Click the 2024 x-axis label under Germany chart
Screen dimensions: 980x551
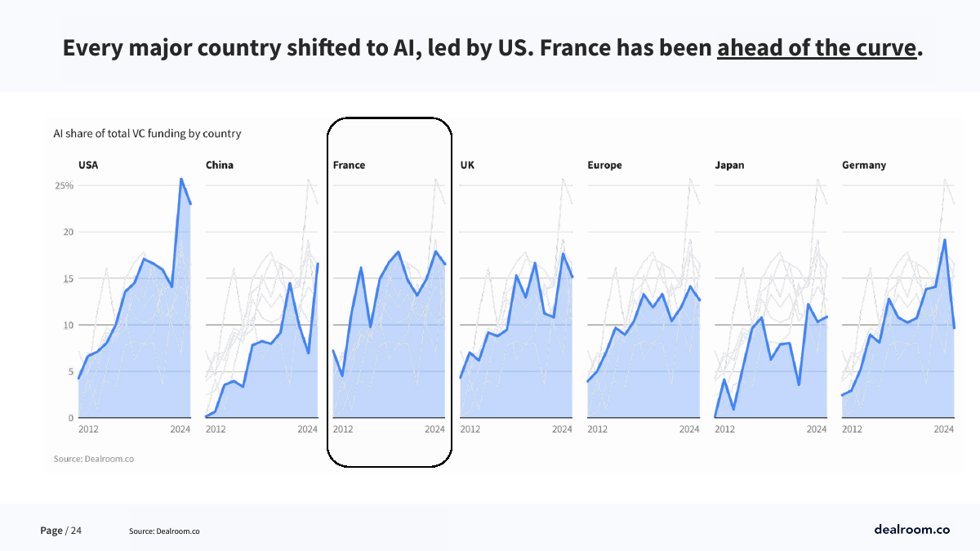pos(944,429)
